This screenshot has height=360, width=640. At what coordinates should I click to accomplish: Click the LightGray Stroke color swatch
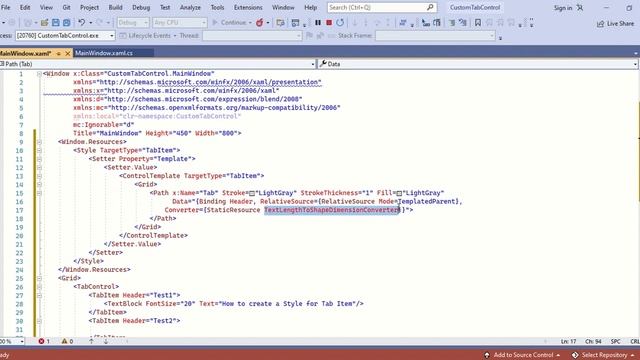pyautogui.click(x=252, y=193)
